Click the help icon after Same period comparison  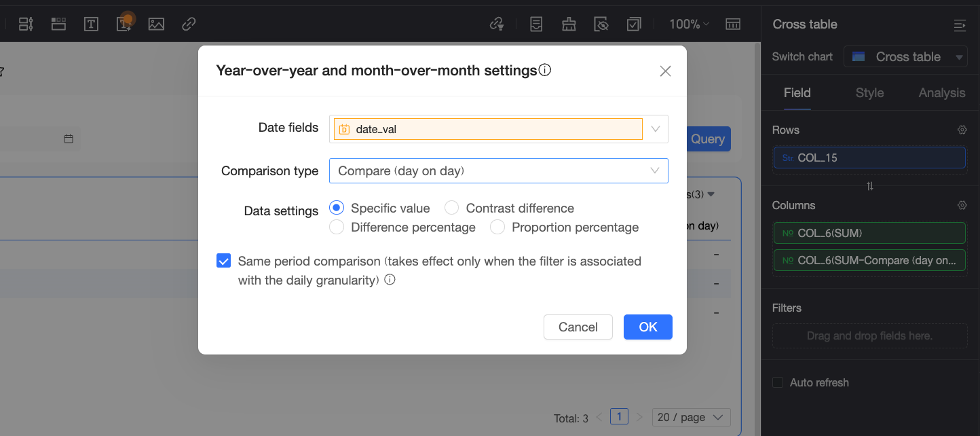pyautogui.click(x=390, y=280)
